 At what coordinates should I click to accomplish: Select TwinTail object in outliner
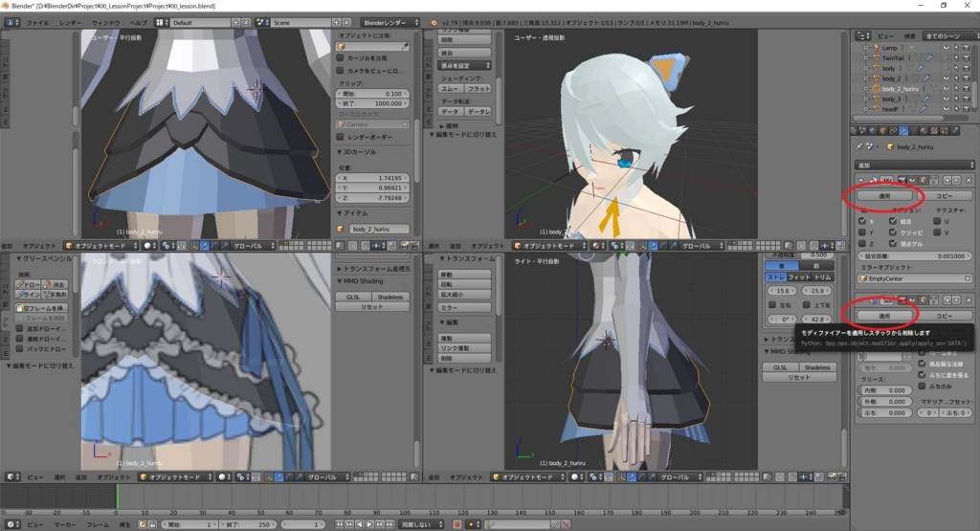click(x=893, y=58)
